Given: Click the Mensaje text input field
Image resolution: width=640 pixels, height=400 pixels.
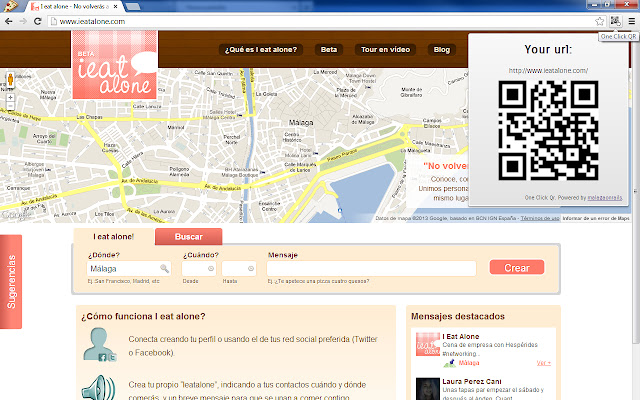Looking at the screenshot, I should pyautogui.click(x=371, y=269).
